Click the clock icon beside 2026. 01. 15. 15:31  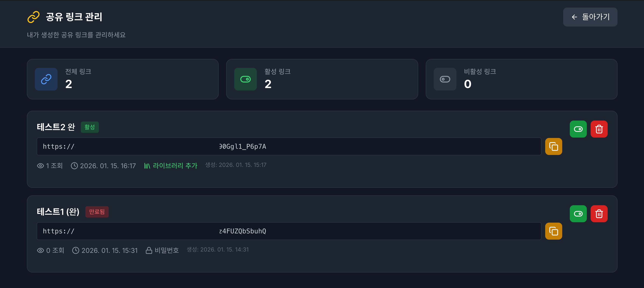(x=76, y=250)
